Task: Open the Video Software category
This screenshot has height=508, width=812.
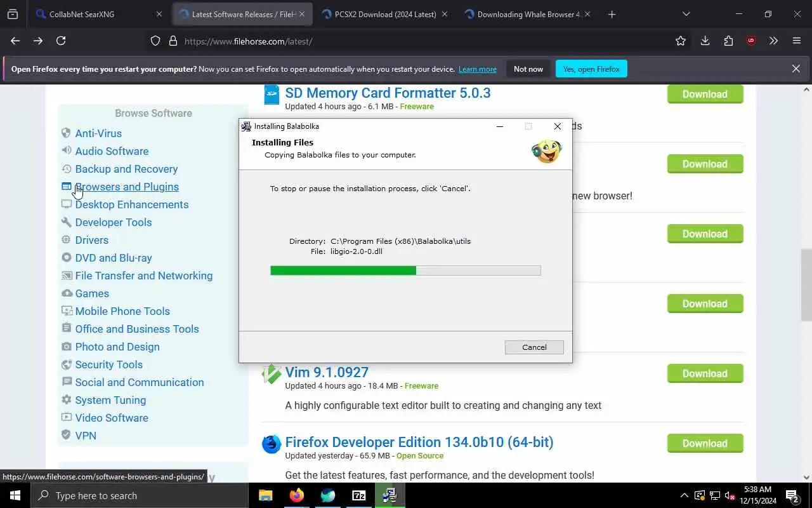Action: point(112,418)
